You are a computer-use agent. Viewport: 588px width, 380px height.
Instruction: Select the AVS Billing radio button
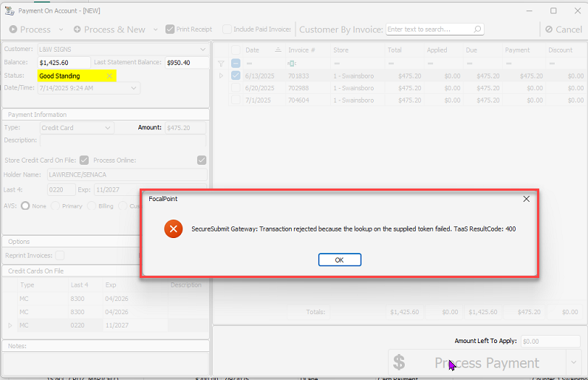pyautogui.click(x=92, y=206)
